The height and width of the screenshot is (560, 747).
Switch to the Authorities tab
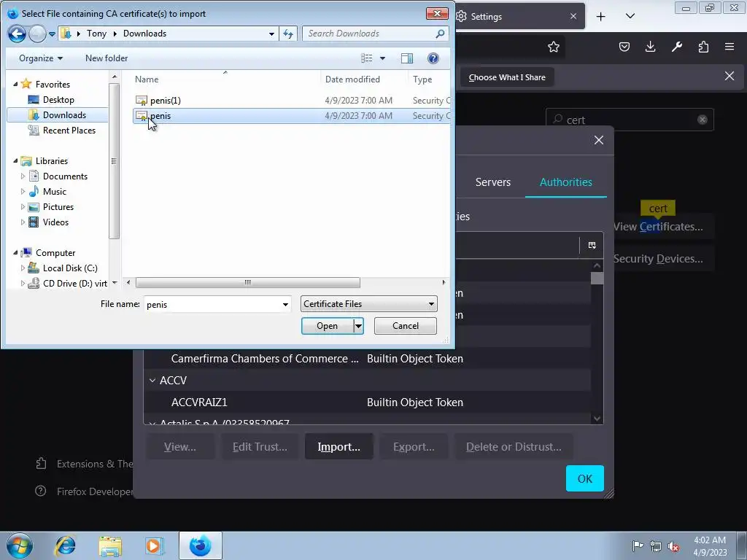tap(565, 182)
